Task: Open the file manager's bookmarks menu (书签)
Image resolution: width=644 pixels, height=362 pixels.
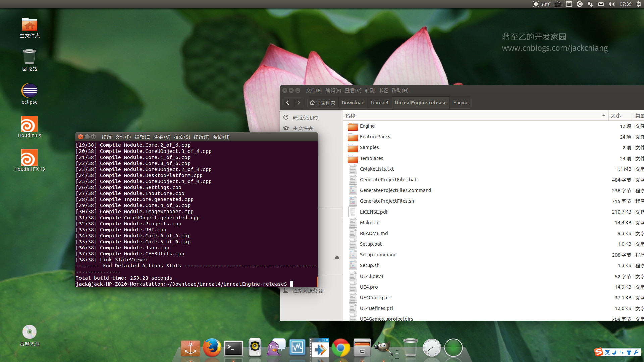Action: (x=383, y=90)
